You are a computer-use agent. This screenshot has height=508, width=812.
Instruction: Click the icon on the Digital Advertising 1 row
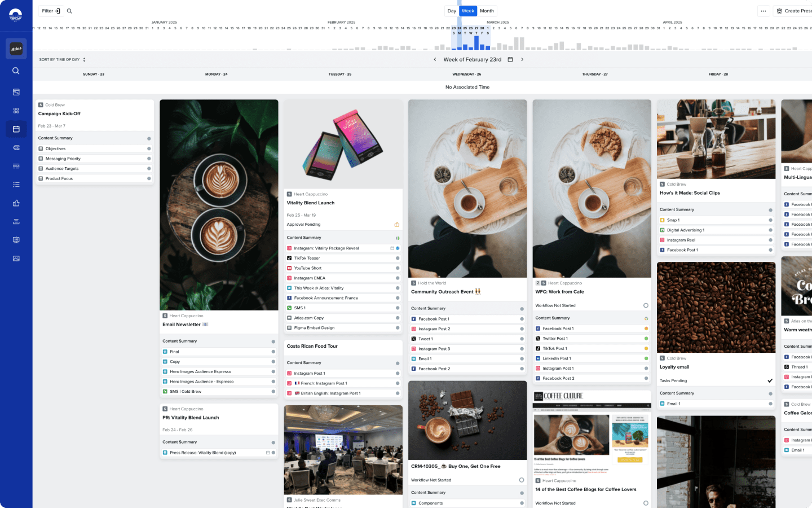click(663, 230)
